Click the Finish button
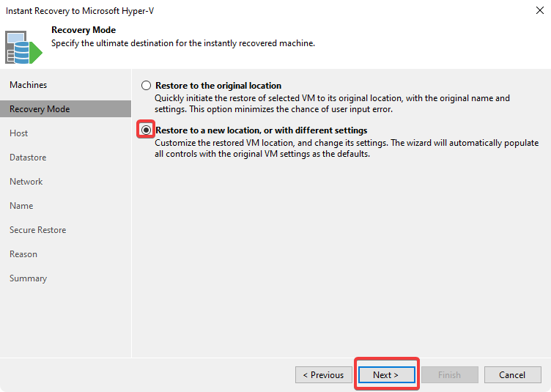Screen dimensions: 551x392 pyautogui.click(x=449, y=375)
